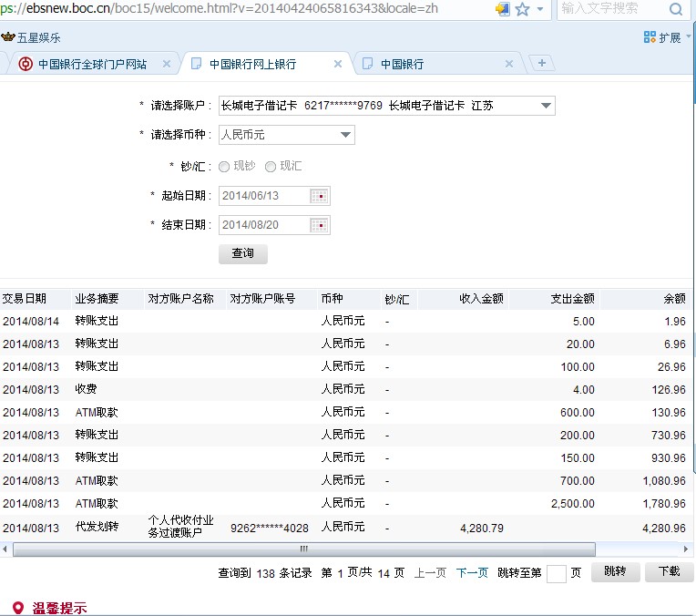This screenshot has width=696, height=616.
Task: Expand the 请选择账户 account dropdown
Action: click(x=545, y=106)
